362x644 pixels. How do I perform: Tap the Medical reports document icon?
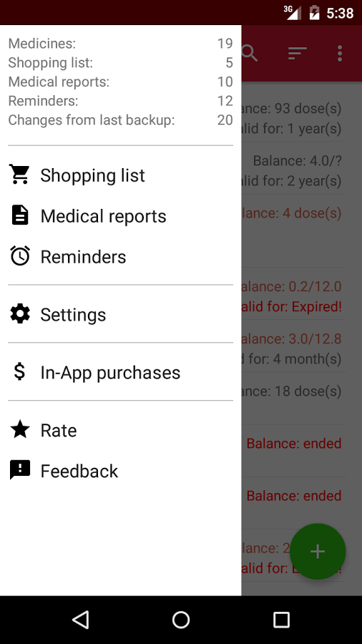point(20,215)
